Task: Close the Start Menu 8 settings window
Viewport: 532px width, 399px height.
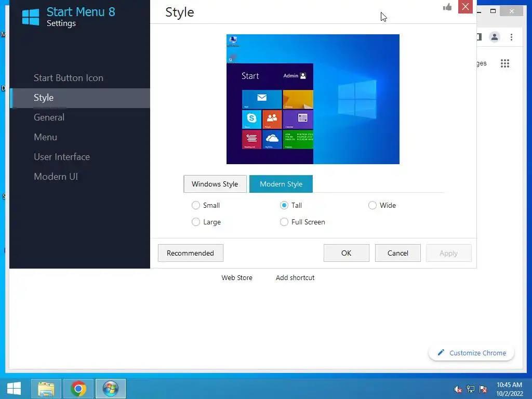Action: pyautogui.click(x=465, y=6)
